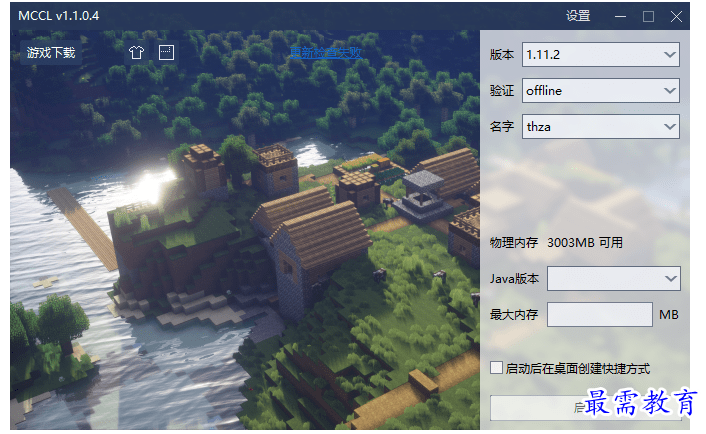Open the 设置 settings menu
706x434 pixels.
click(578, 16)
